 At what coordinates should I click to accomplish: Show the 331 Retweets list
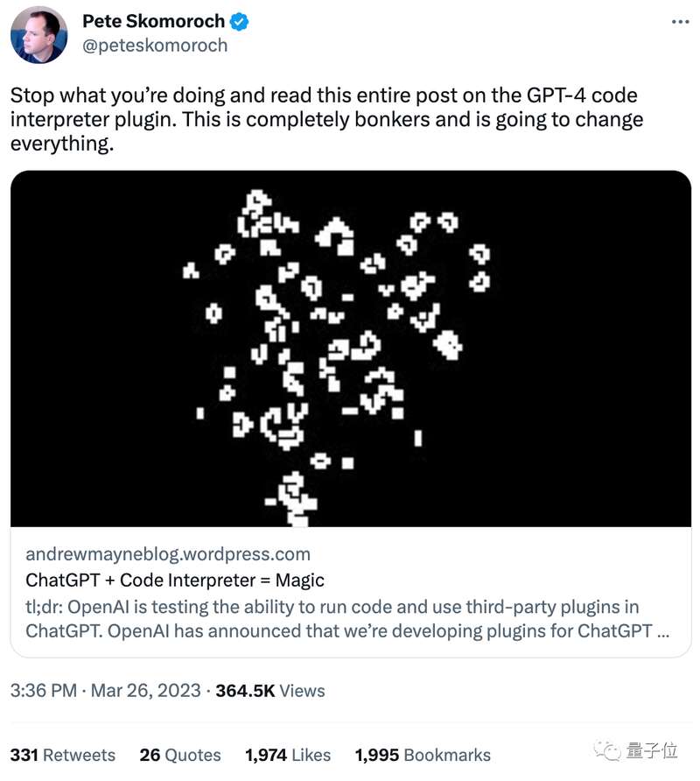coord(63,755)
